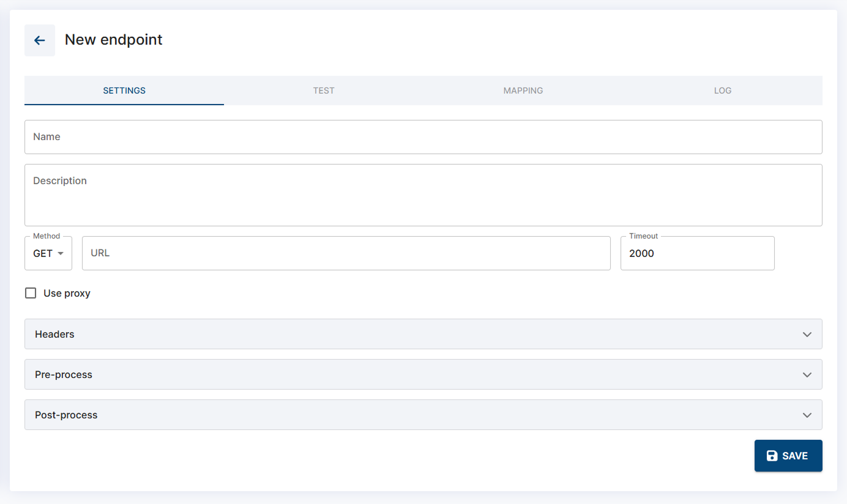Click the Method dropdown arrow triangle
This screenshot has height=504, width=847.
(x=61, y=254)
